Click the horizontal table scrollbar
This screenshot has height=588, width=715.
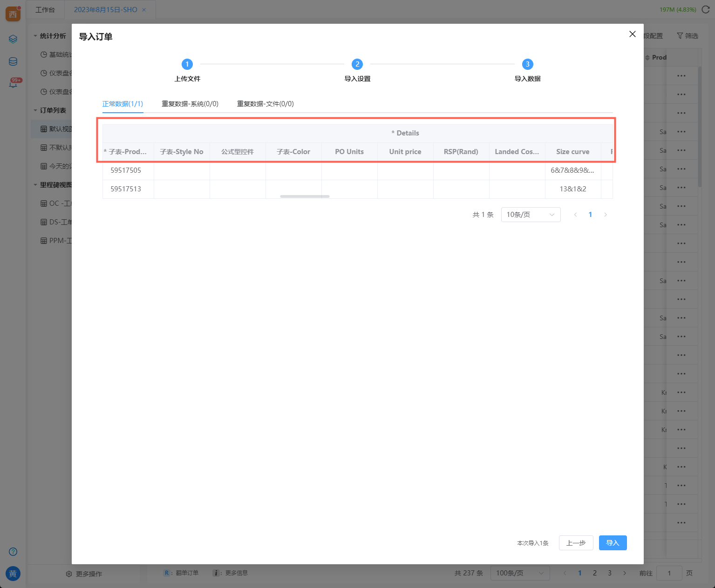click(305, 196)
